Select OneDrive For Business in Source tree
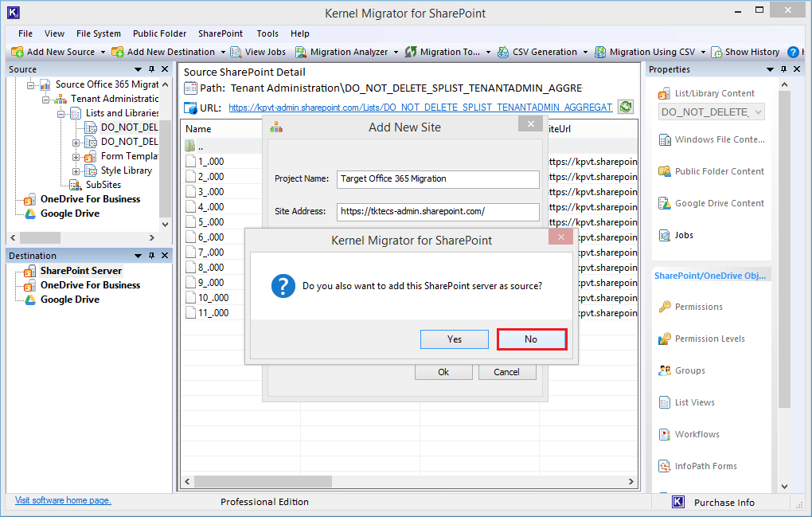Image resolution: width=812 pixels, height=517 pixels. tap(90, 199)
